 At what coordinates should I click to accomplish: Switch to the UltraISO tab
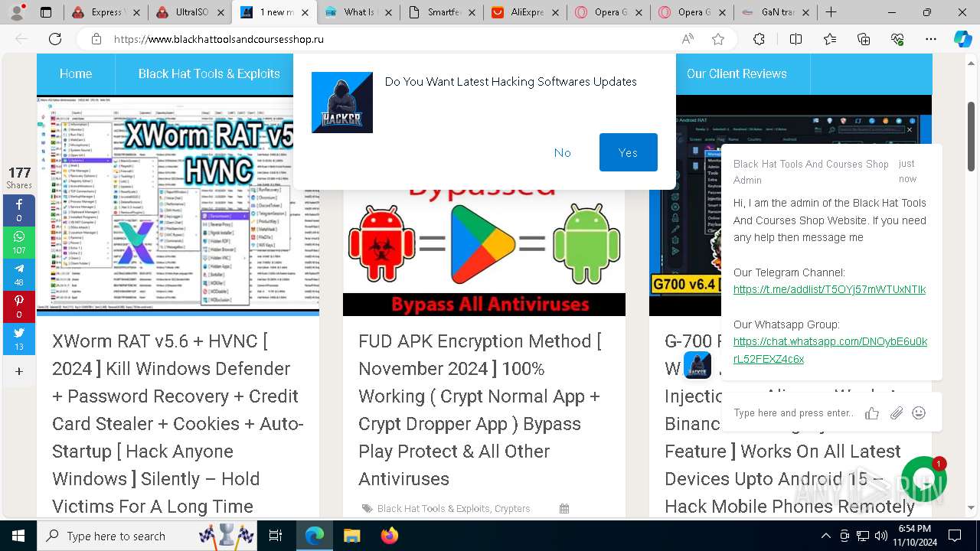(x=189, y=12)
